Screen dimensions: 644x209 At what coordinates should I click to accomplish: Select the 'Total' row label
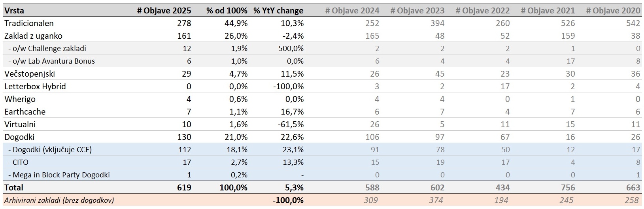click(14, 188)
